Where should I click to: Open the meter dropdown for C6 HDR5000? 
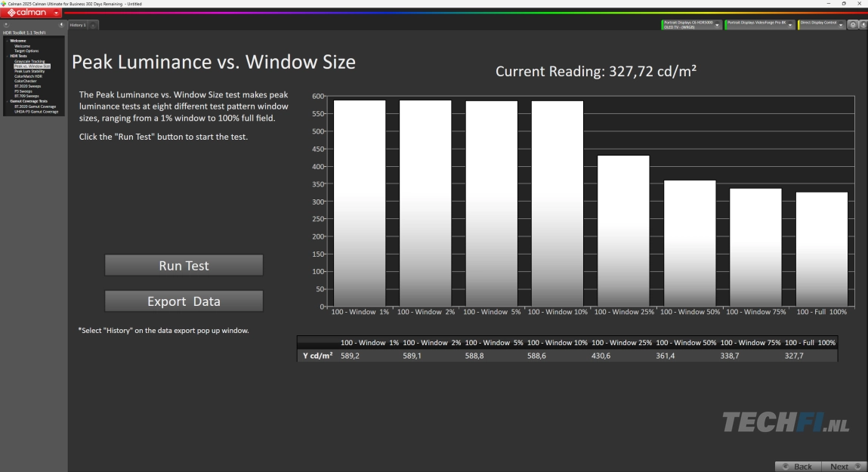[717, 25]
